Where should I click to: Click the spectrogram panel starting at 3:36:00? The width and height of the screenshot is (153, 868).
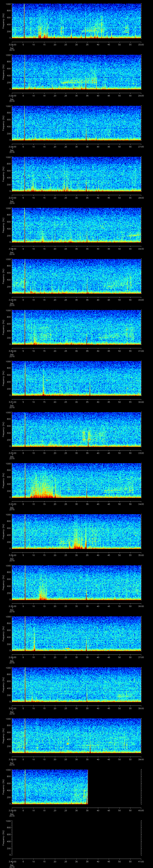coord(76,633)
